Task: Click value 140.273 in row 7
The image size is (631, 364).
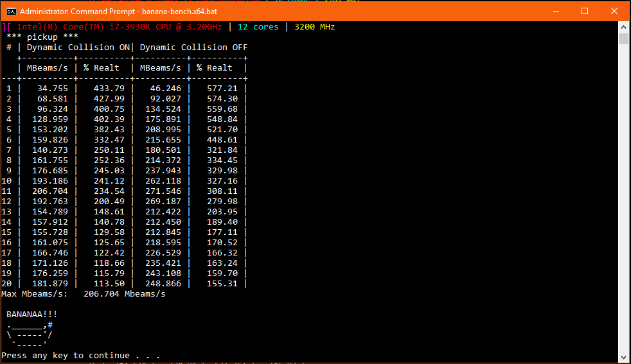Action: pyautogui.click(x=50, y=150)
